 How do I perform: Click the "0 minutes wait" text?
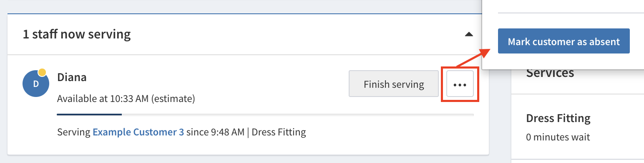[x=558, y=137]
